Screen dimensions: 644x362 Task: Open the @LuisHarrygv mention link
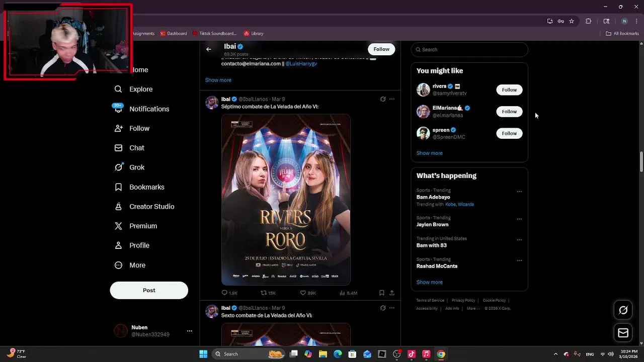[x=301, y=64]
